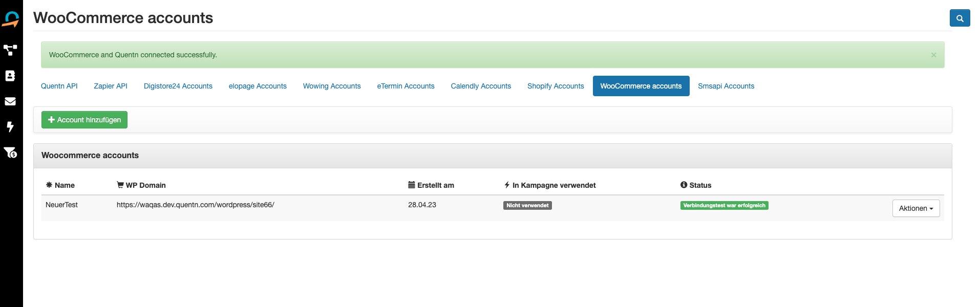Viewport: 980px width, 307px height.
Task: Open the funnel with dollar icon in the sidebar
Action: click(10, 152)
